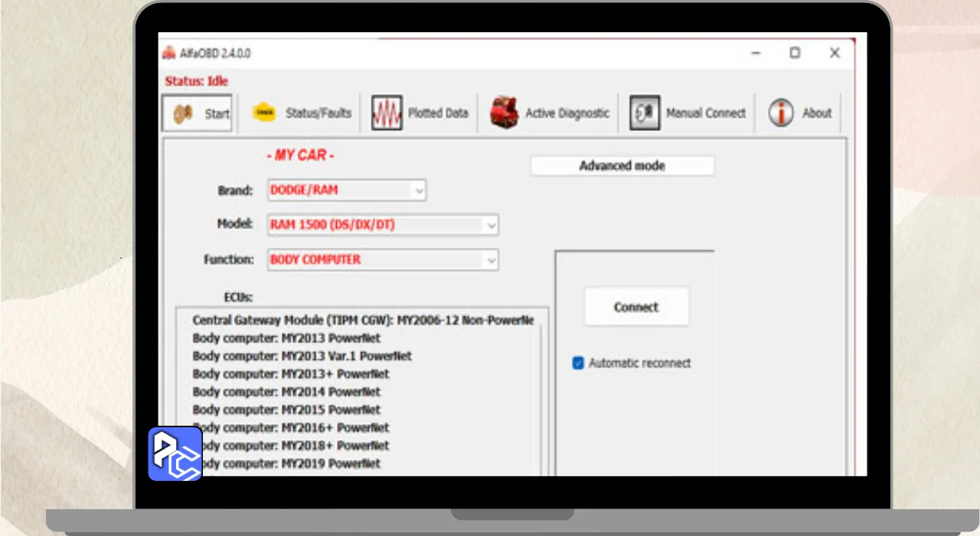Open the Manual Connect tab
Screen dimensions: 980x536
pos(706,113)
